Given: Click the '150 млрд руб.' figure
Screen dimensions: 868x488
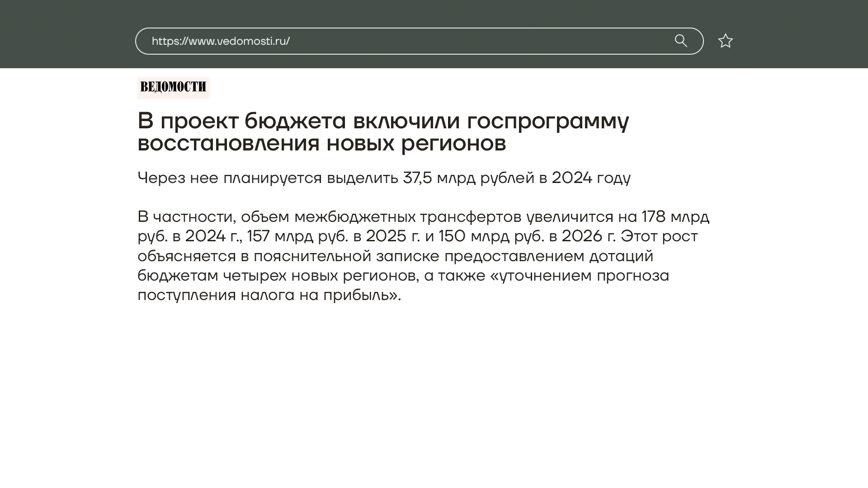Looking at the screenshot, I should pyautogui.click(x=491, y=236).
